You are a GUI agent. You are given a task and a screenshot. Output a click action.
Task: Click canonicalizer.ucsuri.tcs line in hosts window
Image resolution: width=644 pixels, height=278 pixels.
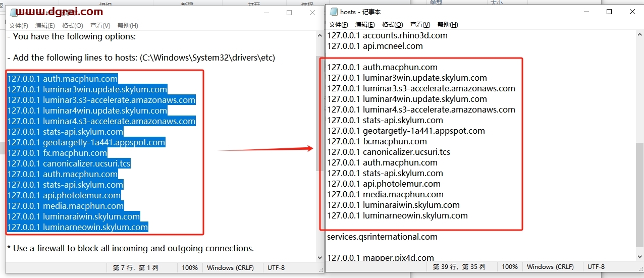pos(389,152)
